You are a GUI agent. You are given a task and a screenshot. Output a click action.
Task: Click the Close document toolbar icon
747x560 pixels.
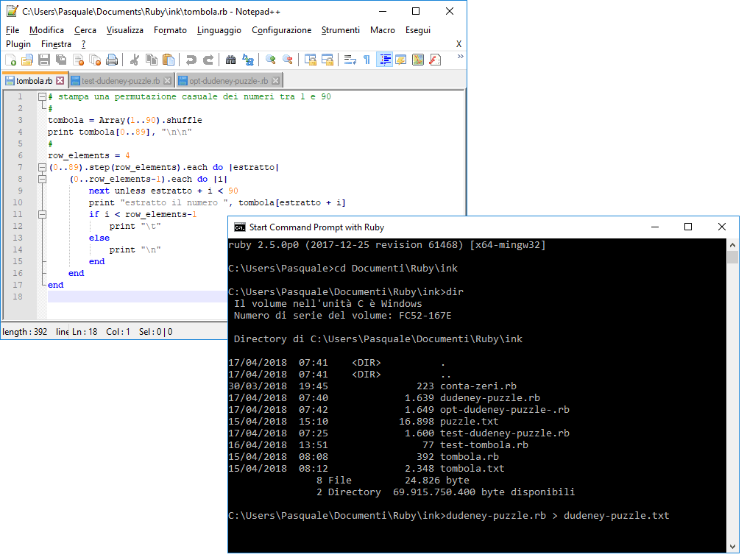click(x=79, y=60)
